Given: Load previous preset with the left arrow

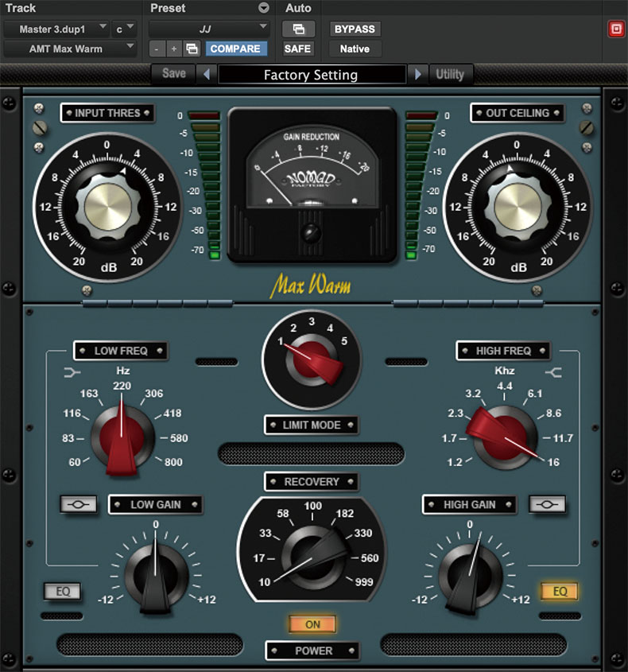Looking at the screenshot, I should pyautogui.click(x=207, y=75).
